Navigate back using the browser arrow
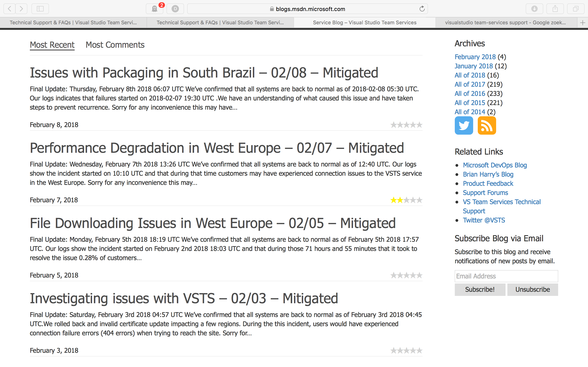Viewport: 588px width, 367px height. [x=9, y=9]
